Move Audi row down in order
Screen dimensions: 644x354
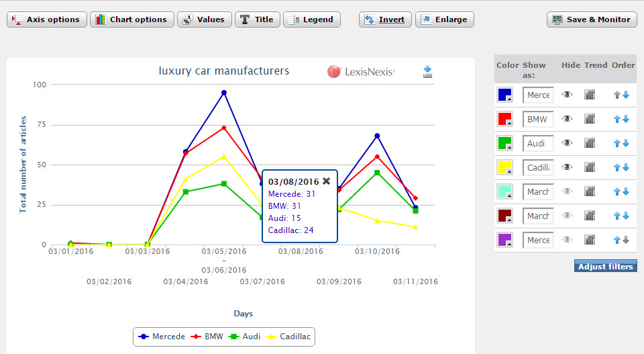pos(626,144)
